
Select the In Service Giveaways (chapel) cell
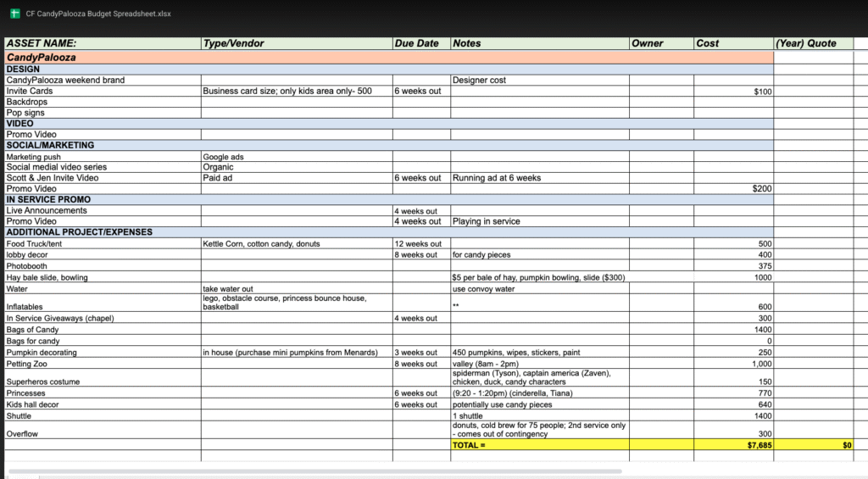[103, 319]
